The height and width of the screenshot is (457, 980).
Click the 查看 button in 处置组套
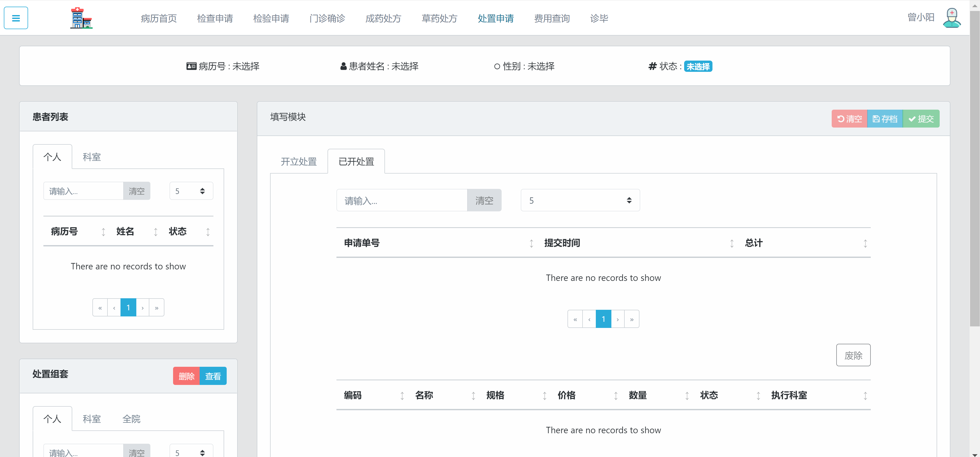coord(213,375)
